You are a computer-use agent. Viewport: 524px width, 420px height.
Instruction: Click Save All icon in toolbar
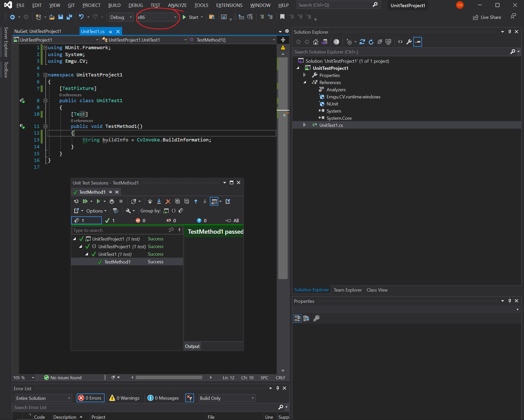[x=69, y=17]
